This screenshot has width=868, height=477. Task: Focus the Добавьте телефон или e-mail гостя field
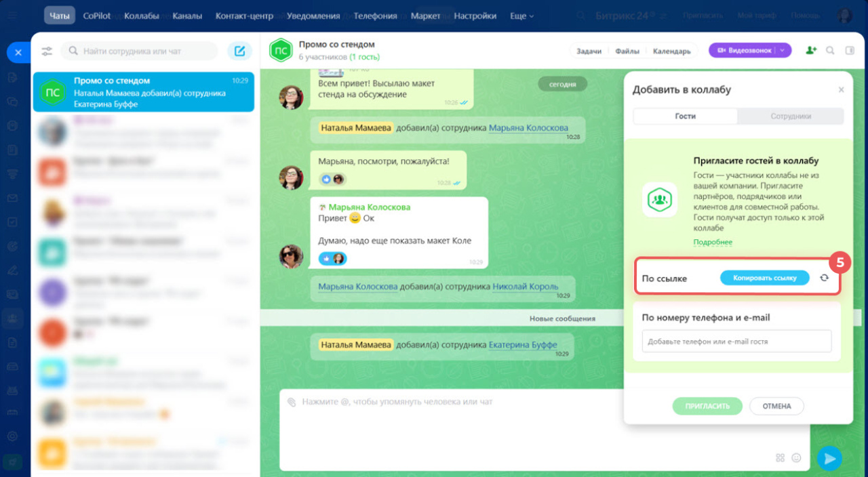736,341
